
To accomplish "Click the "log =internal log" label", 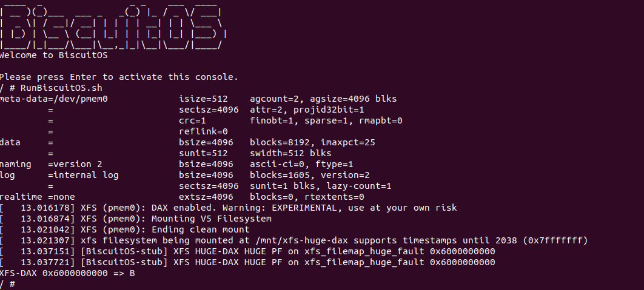I will 59,175.
